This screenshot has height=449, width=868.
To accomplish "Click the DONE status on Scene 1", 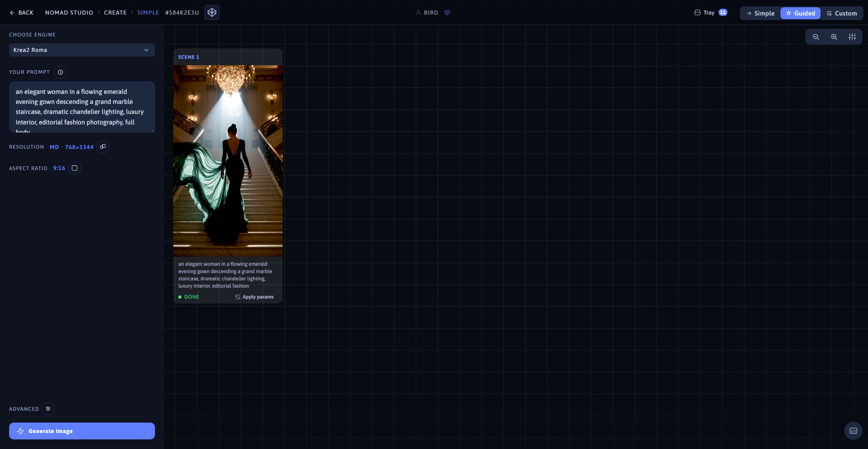I will 189,297.
